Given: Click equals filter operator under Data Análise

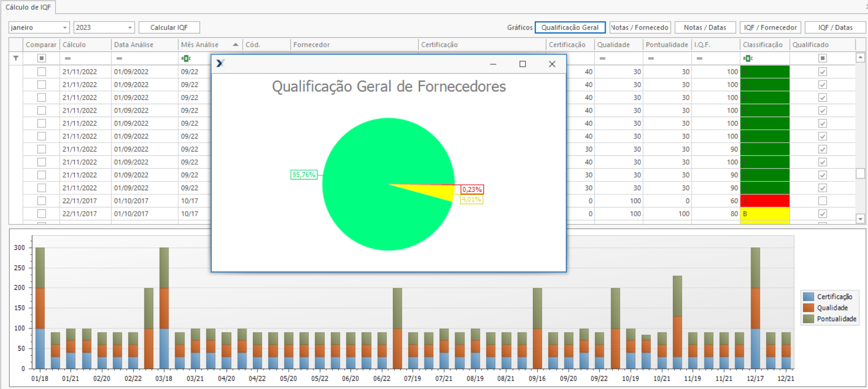Looking at the screenshot, I should tap(119, 59).
